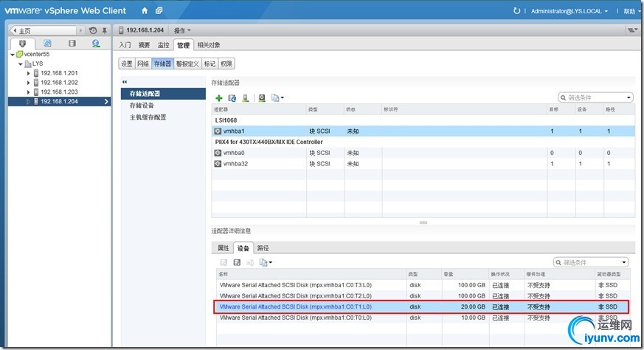Click the vmhba0 adapter icon
Screen dimensions: 644x350
pos(218,153)
